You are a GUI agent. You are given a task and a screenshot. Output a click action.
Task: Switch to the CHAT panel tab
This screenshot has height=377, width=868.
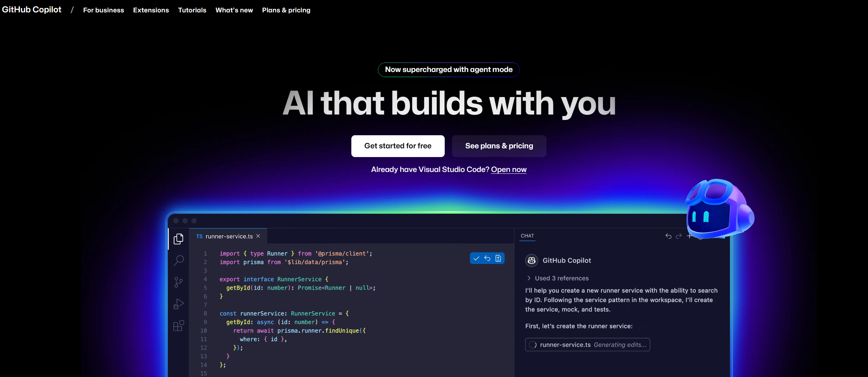[527, 236]
